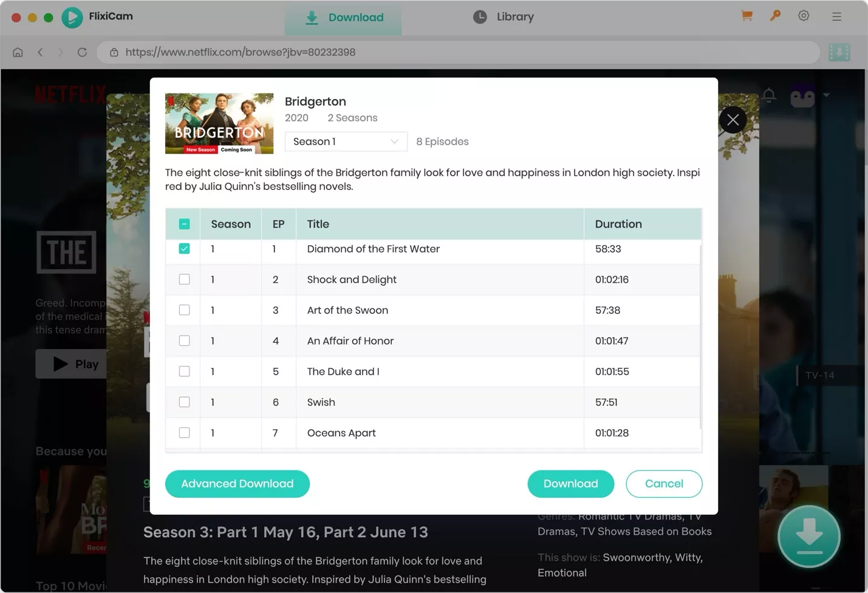Click the shopping cart icon

click(747, 16)
